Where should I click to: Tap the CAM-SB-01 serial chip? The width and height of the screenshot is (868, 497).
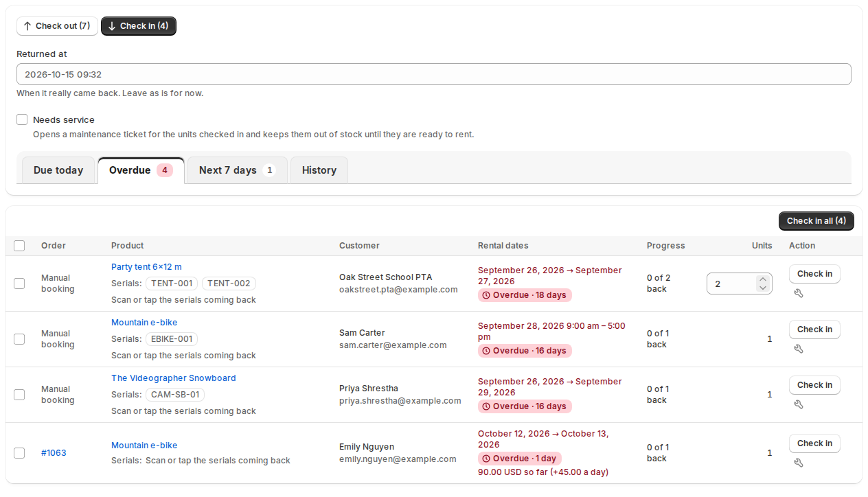(175, 395)
